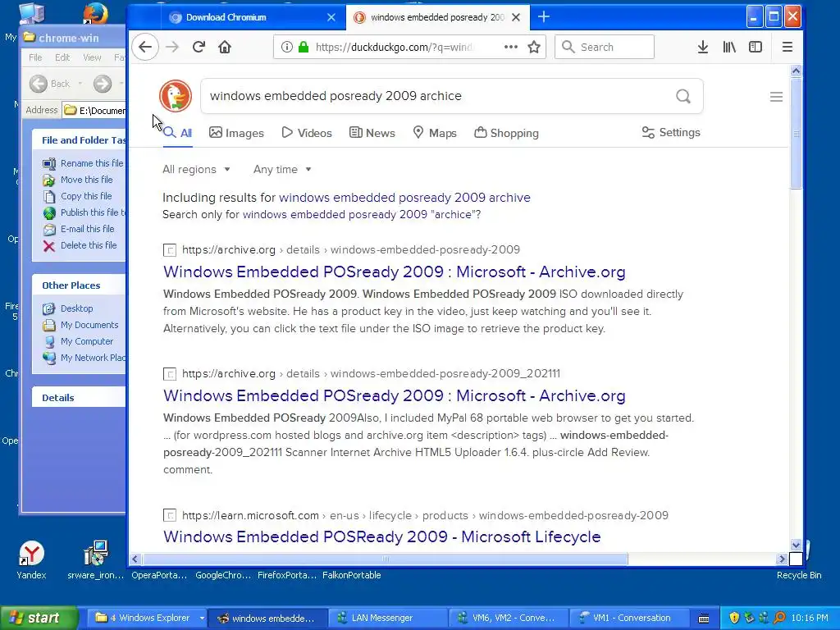840x630 pixels.
Task: Switch to the Download Chromium tab
Action: click(252, 17)
